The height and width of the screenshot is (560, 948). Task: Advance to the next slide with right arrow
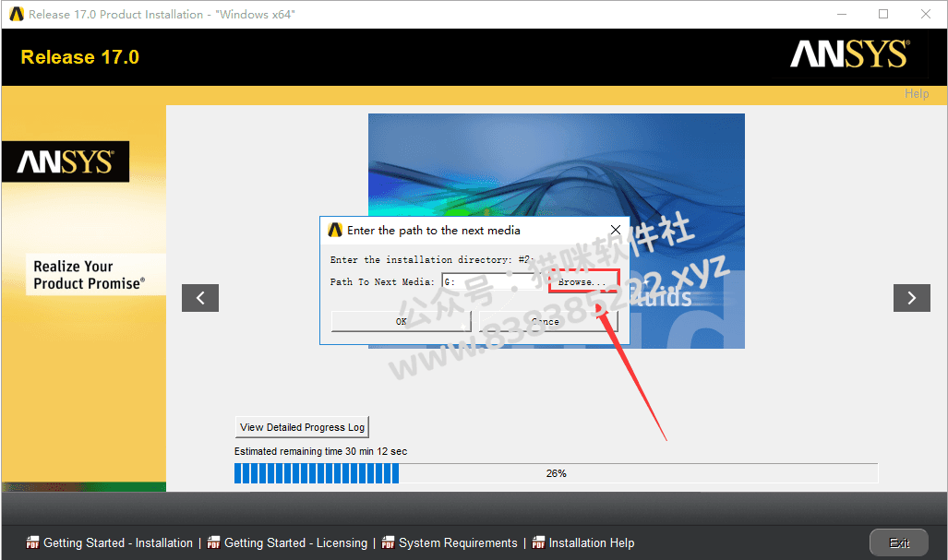coord(912,298)
